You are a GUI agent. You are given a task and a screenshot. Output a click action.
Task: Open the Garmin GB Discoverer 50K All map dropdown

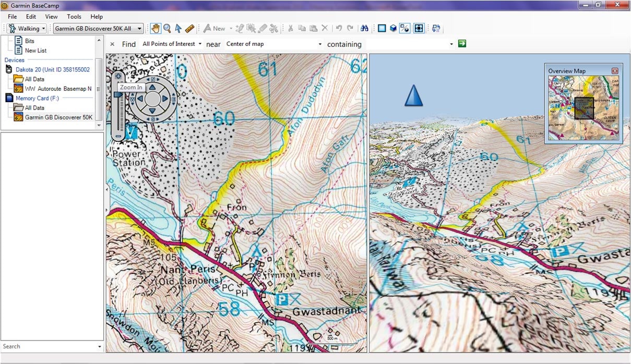pos(99,28)
